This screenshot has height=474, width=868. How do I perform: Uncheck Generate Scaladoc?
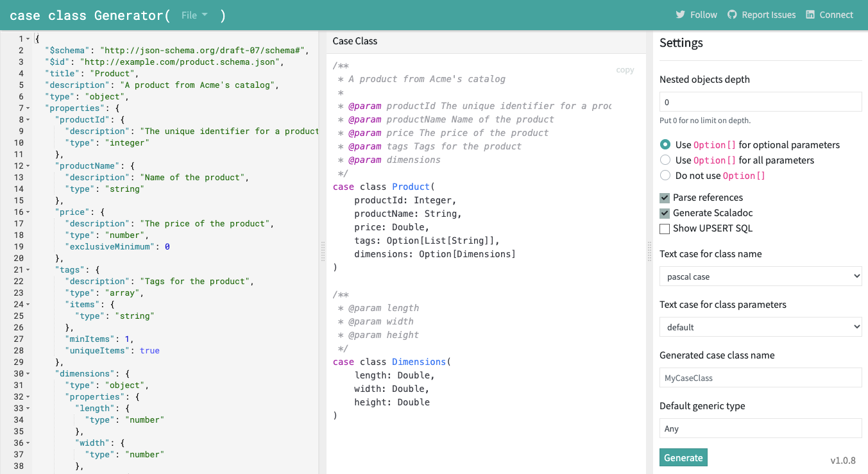pos(665,213)
